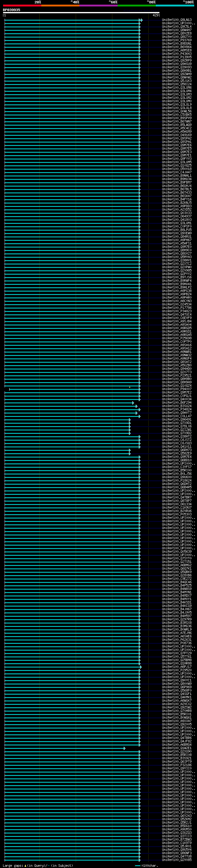Select hit UniRef100_C6JST2

click(177, 440)
